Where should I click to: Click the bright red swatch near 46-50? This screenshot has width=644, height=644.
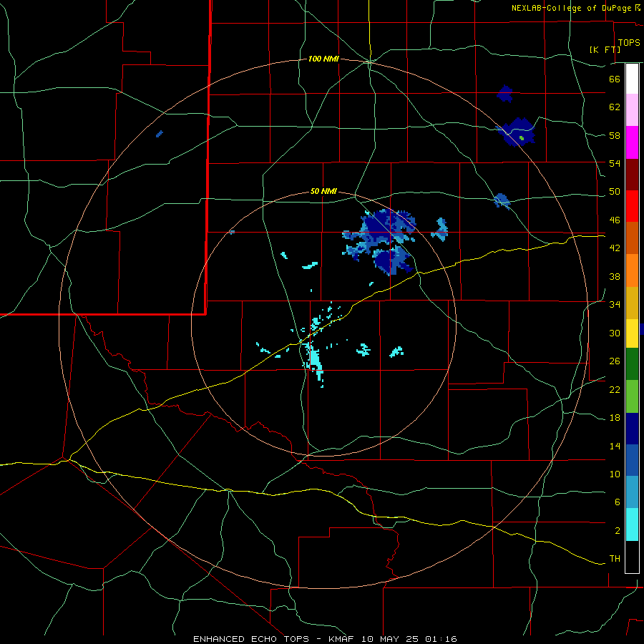pos(632,206)
